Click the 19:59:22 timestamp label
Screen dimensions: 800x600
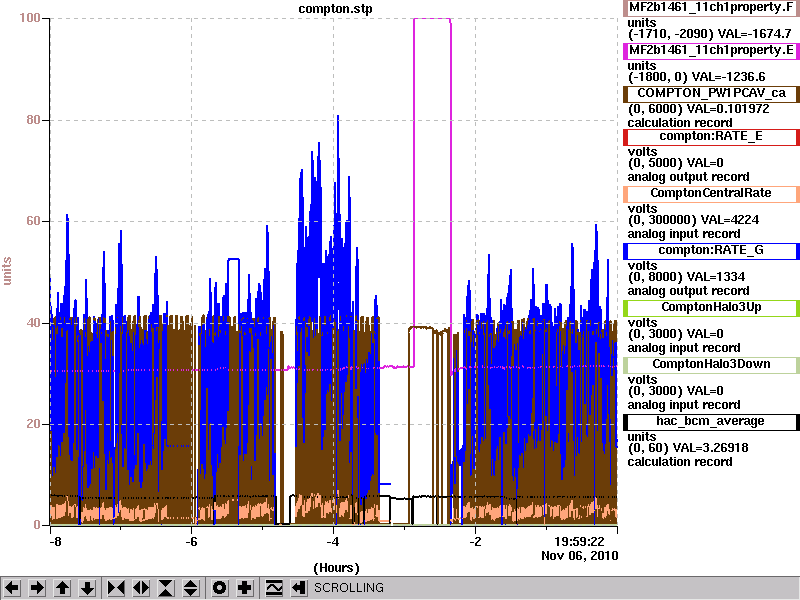pyautogui.click(x=579, y=541)
